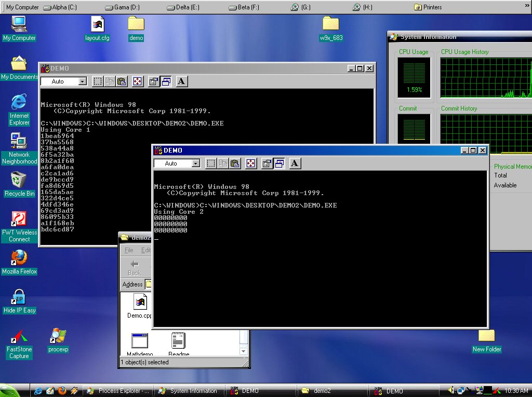Viewport: 532px width, 397px height.
Task: Expand the top toolbar overflow chevron
Action: click(527, 6)
